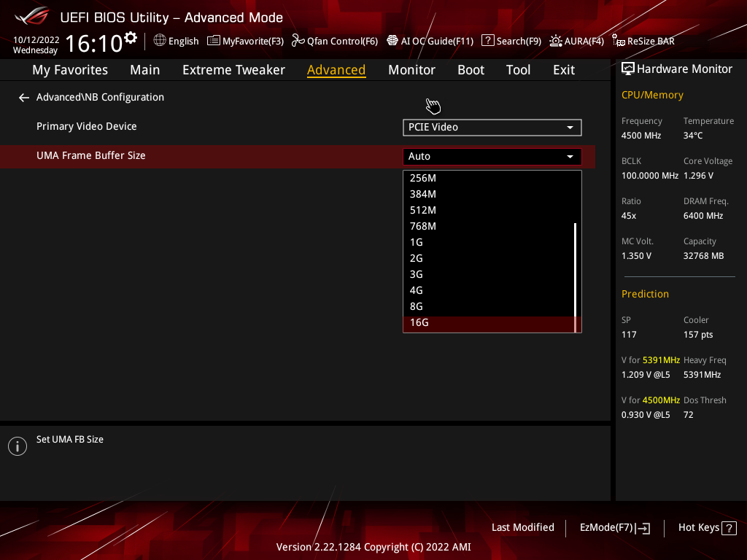Choose 256M from the list

point(489,178)
